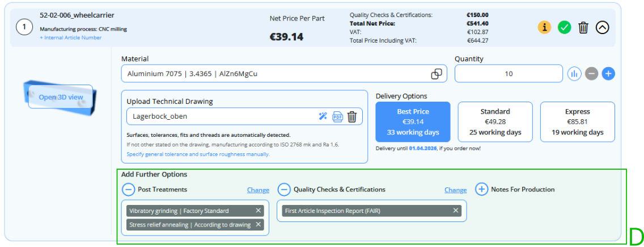Click the magic wand icon for drawing
The height and width of the screenshot is (247, 644).
323,116
